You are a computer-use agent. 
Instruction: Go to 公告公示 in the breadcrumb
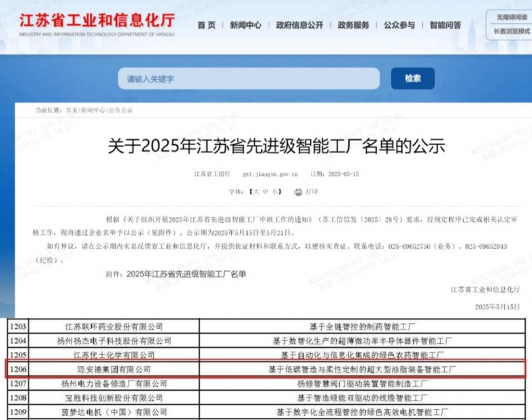[x=120, y=110]
